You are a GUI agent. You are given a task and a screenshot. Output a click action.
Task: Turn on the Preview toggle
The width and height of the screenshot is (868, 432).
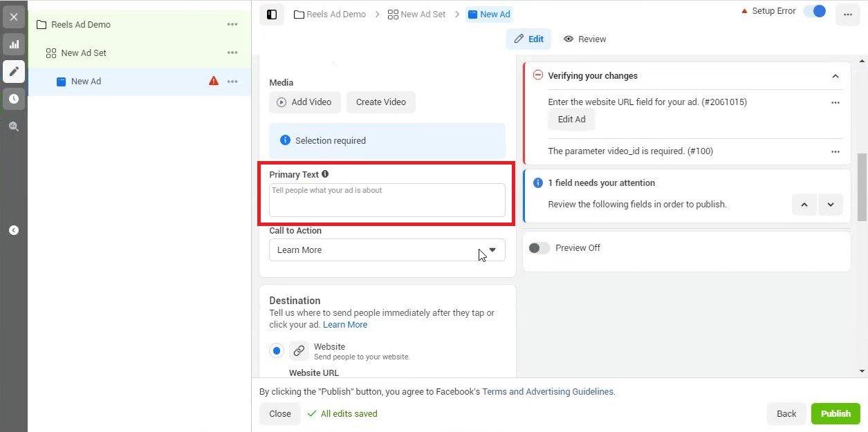coord(539,248)
